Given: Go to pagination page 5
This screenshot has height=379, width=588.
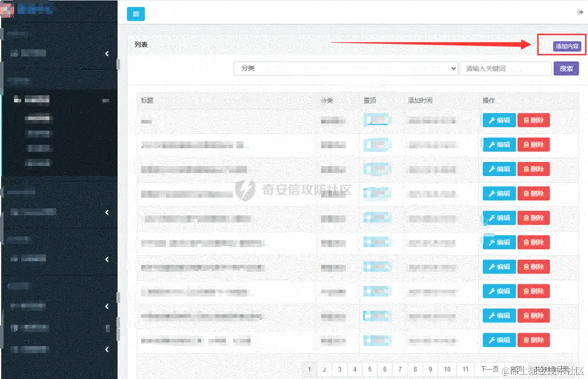Looking at the screenshot, I should tap(370, 369).
